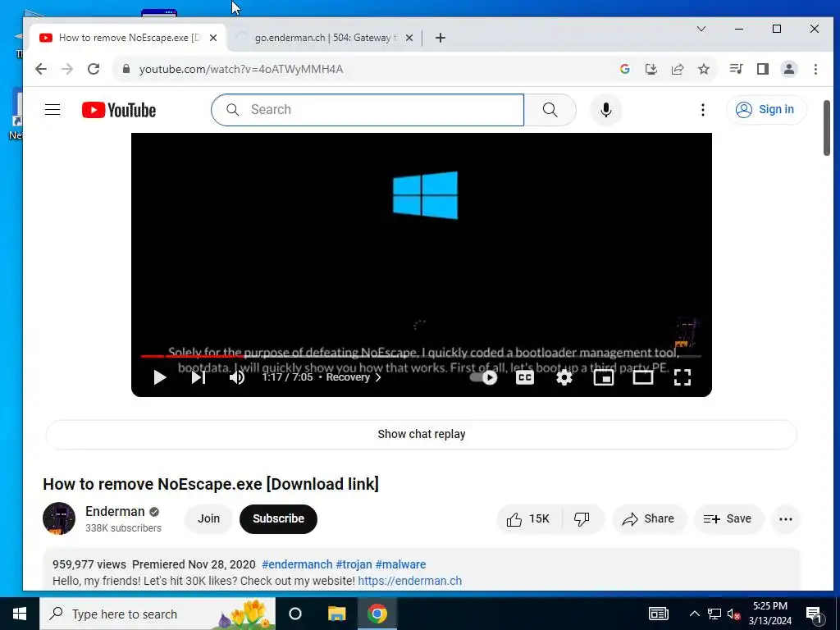Open Chrome three-dot menu

[815, 69]
